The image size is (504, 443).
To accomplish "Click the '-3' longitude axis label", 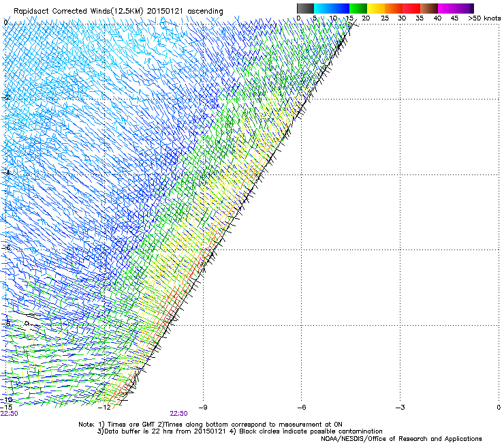I will point(400,408).
